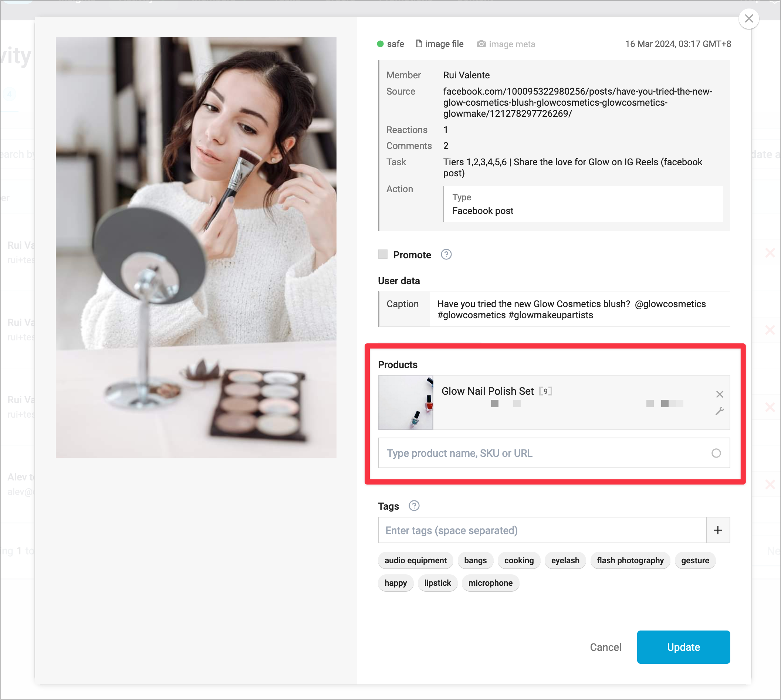Click the Cancel button
This screenshot has height=700, width=781.
click(605, 647)
